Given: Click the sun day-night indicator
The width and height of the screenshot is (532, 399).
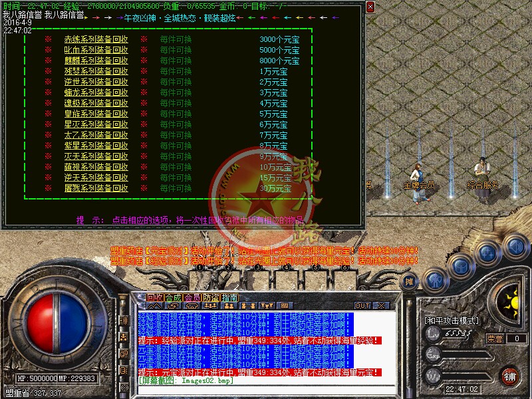Looking at the screenshot, I should click(x=513, y=303).
